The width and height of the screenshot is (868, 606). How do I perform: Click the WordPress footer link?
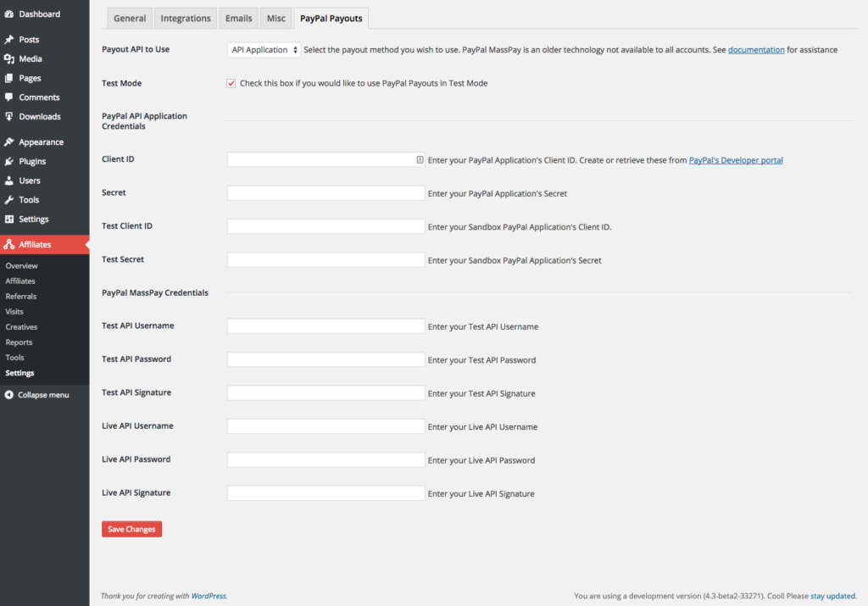click(x=209, y=596)
